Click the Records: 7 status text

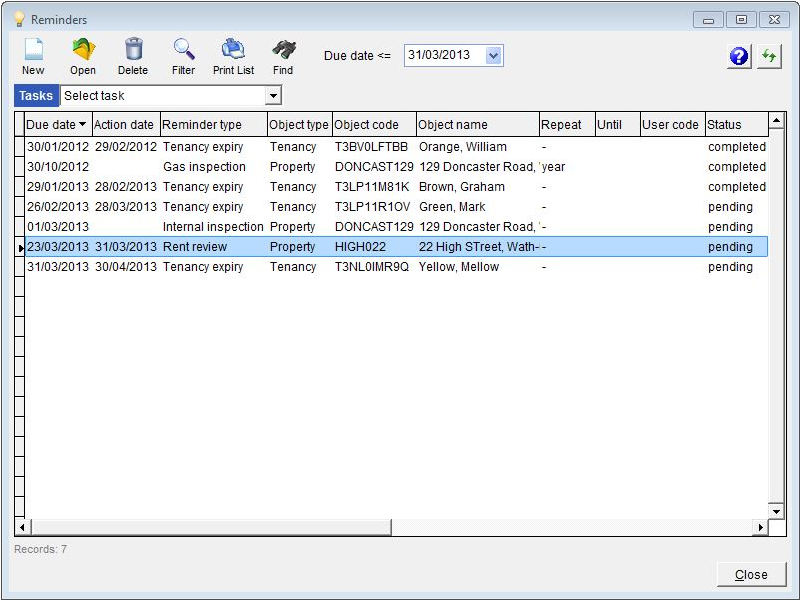(x=40, y=549)
